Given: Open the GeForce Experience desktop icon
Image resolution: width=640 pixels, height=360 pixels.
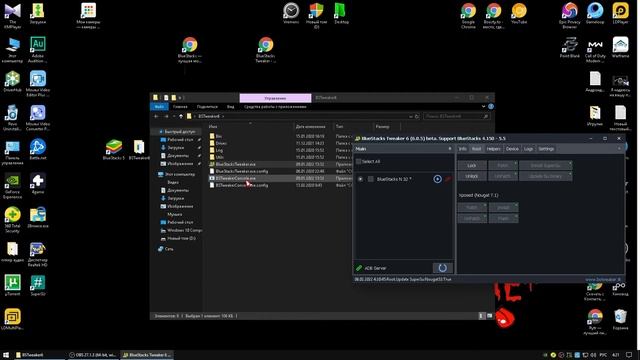Looking at the screenshot, I should (12, 186).
